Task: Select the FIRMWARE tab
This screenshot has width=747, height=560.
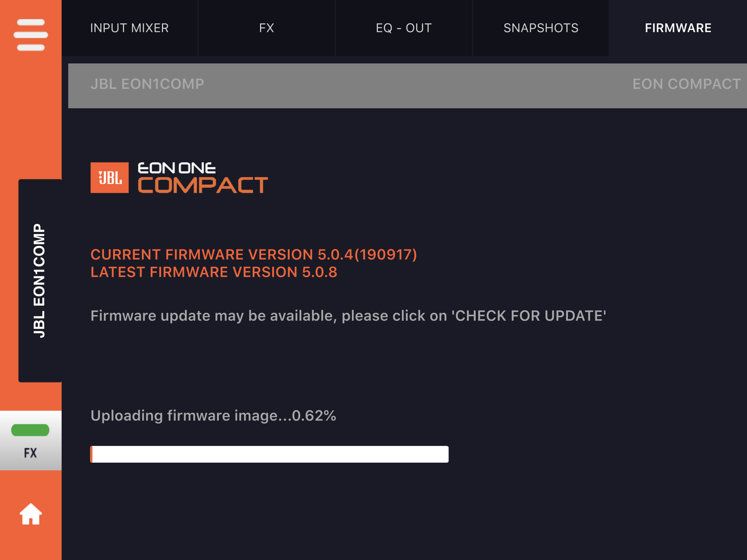Action: click(x=678, y=28)
